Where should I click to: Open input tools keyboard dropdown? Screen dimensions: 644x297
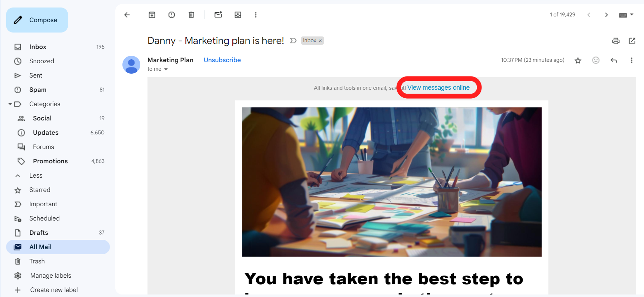coord(631,15)
